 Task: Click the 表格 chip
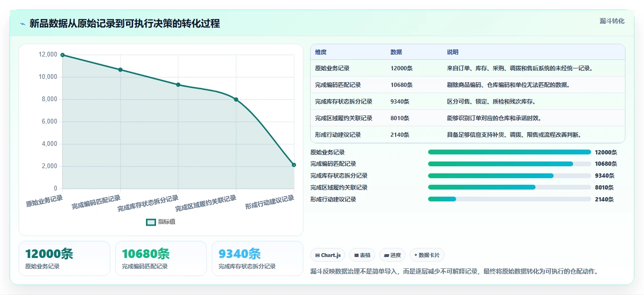point(362,255)
